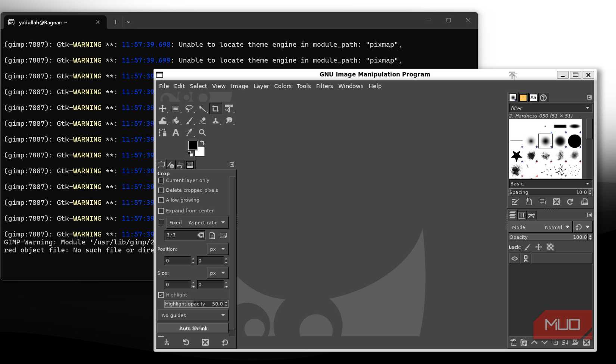Delete tool preset in Crop options
616x364 pixels.
point(205,342)
